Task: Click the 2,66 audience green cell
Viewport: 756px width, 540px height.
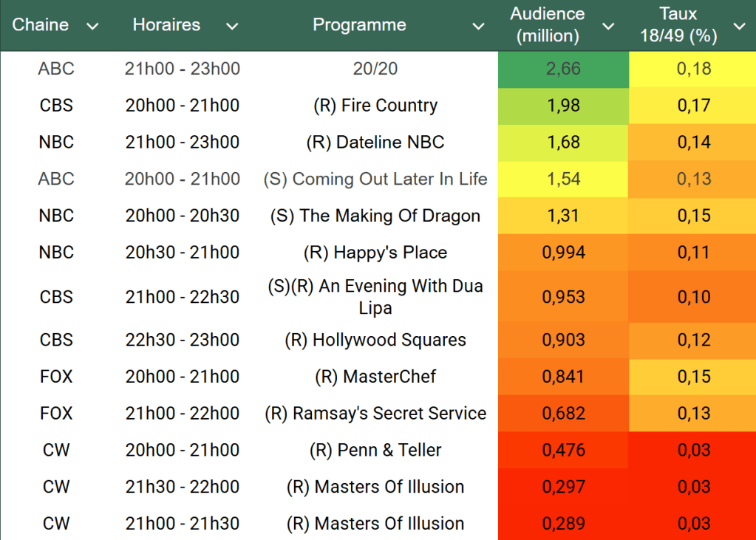Action: point(563,69)
